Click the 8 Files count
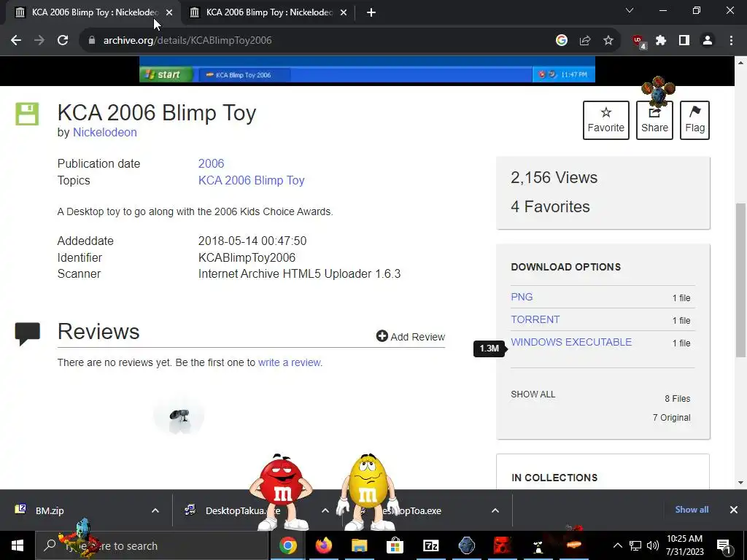The image size is (747, 560). pos(678,399)
